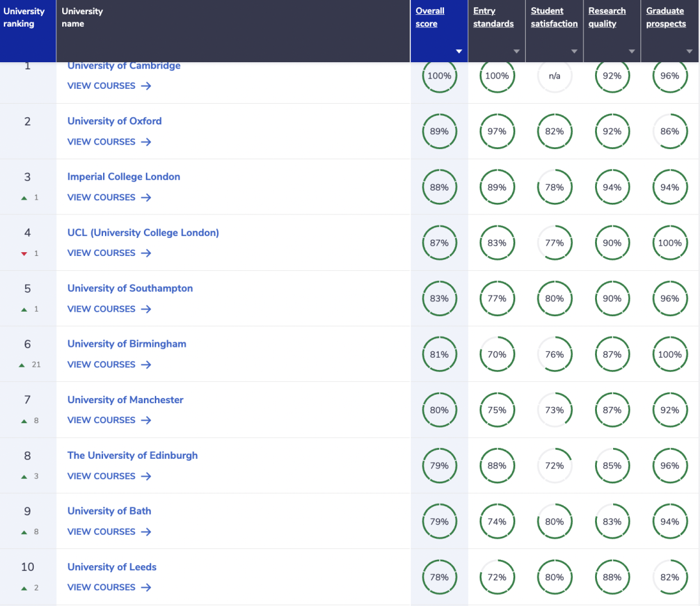The width and height of the screenshot is (700, 606).
Task: Click the arrow icon beside Oxford's View Courses
Action: click(x=146, y=142)
